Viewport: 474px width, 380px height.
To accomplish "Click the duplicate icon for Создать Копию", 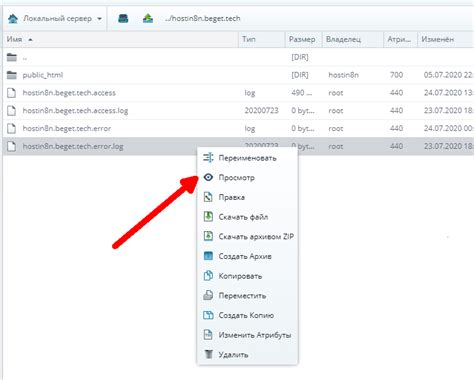I will [x=208, y=315].
